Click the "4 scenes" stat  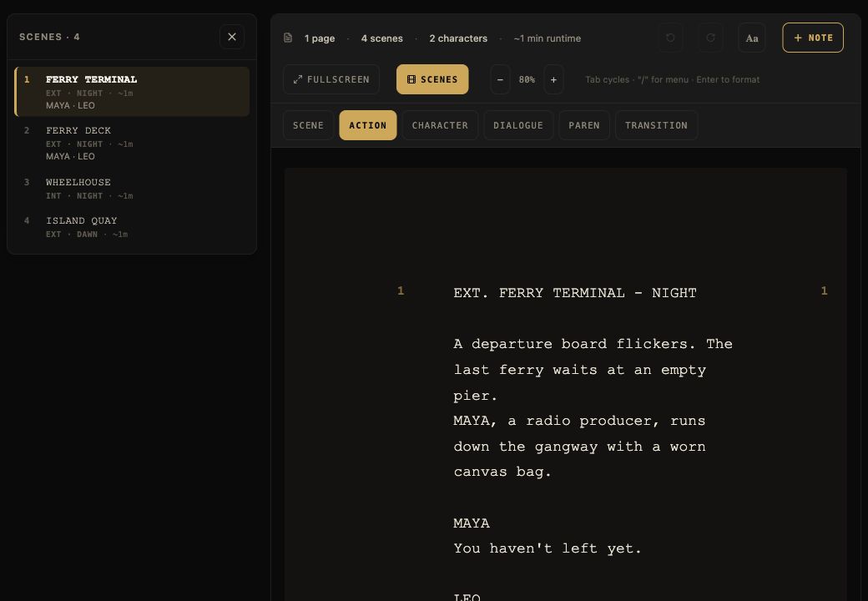[x=382, y=38]
